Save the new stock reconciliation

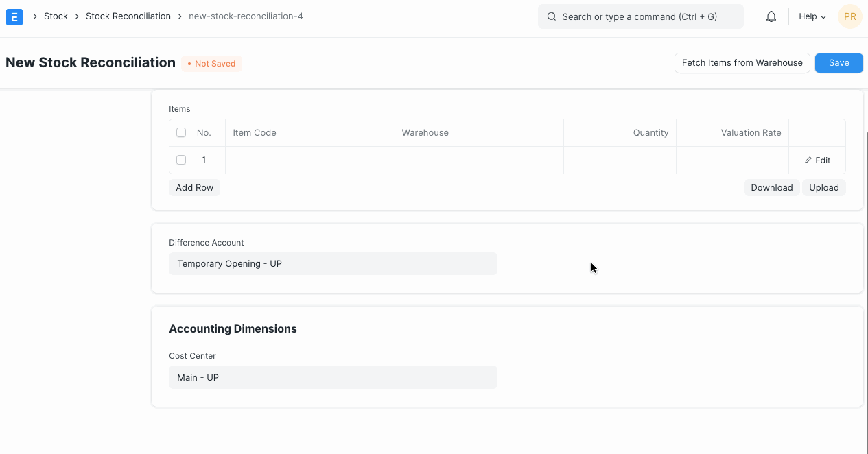(x=838, y=62)
